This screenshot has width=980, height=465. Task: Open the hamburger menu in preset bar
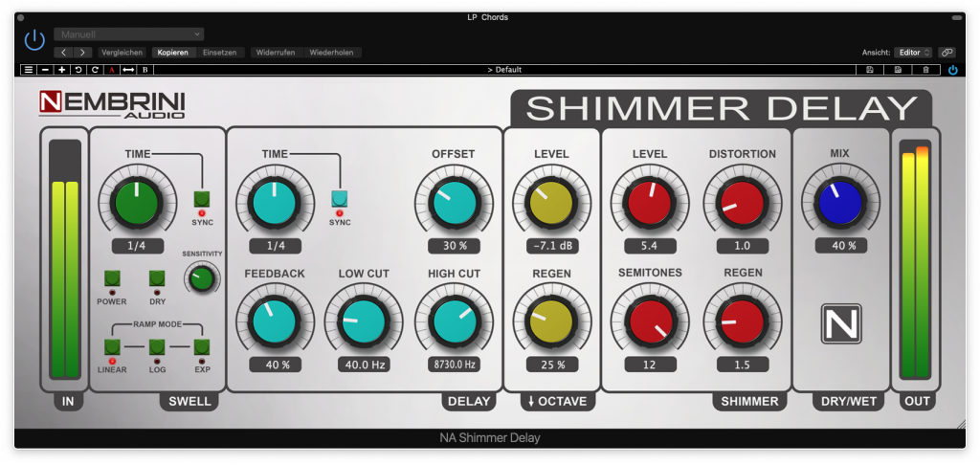click(x=28, y=70)
